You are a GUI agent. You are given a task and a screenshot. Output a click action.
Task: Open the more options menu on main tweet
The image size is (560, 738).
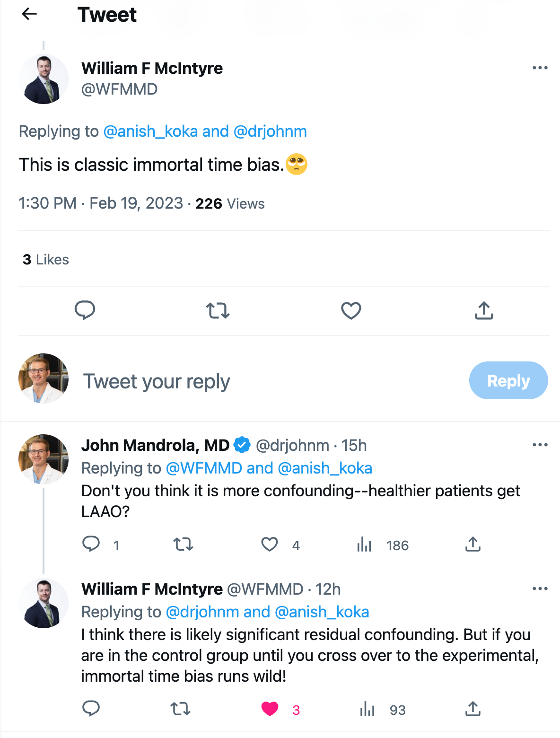(540, 68)
